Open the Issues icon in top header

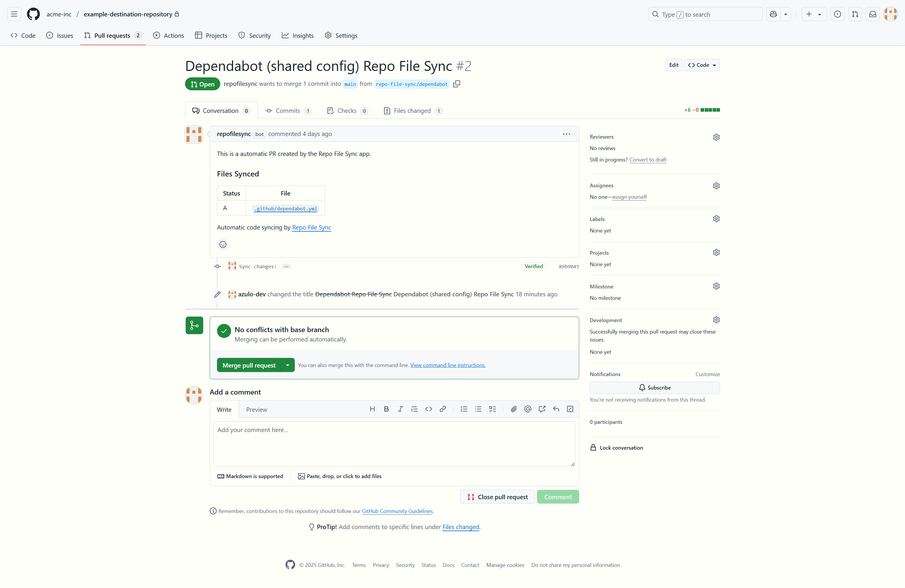click(837, 14)
